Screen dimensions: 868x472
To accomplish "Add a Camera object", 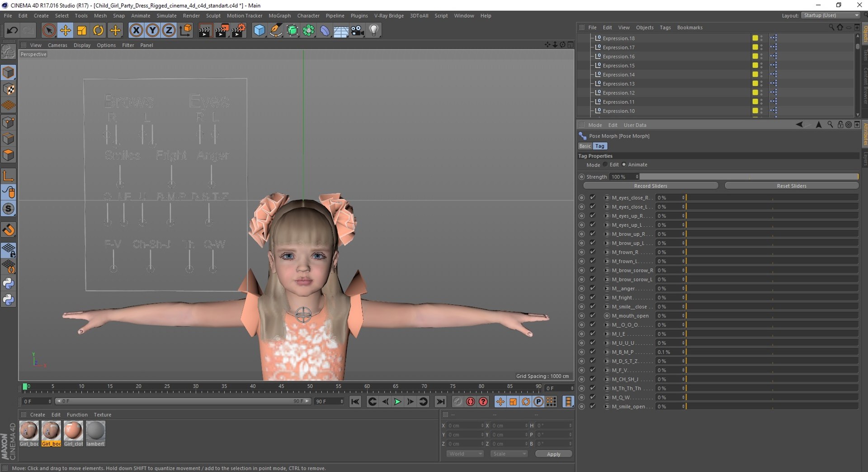I will point(358,30).
